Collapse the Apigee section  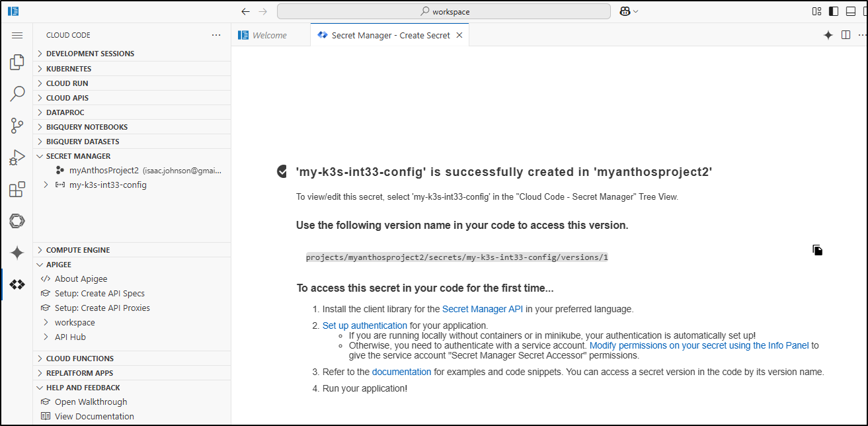click(x=132, y=265)
